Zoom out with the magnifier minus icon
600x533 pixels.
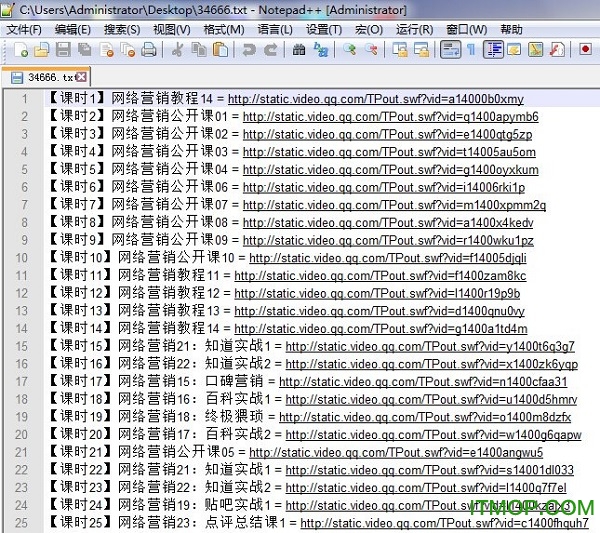pyautogui.click(x=371, y=50)
